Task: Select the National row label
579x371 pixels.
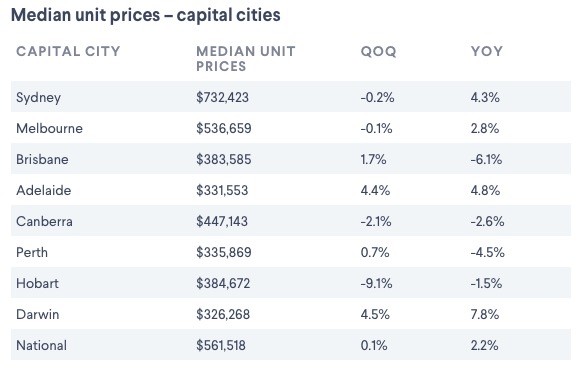Action: [x=41, y=346]
